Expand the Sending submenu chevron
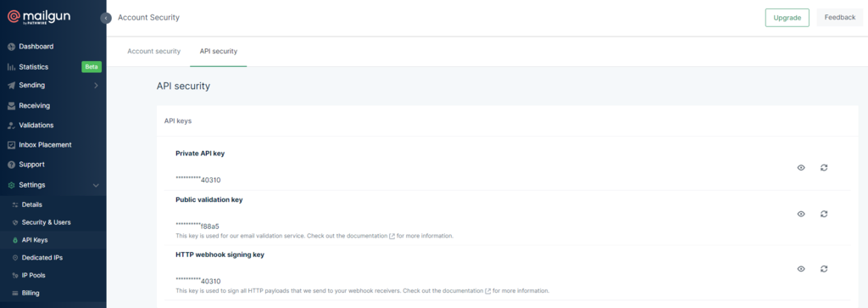Image resolution: width=868 pixels, height=308 pixels. coord(96,86)
